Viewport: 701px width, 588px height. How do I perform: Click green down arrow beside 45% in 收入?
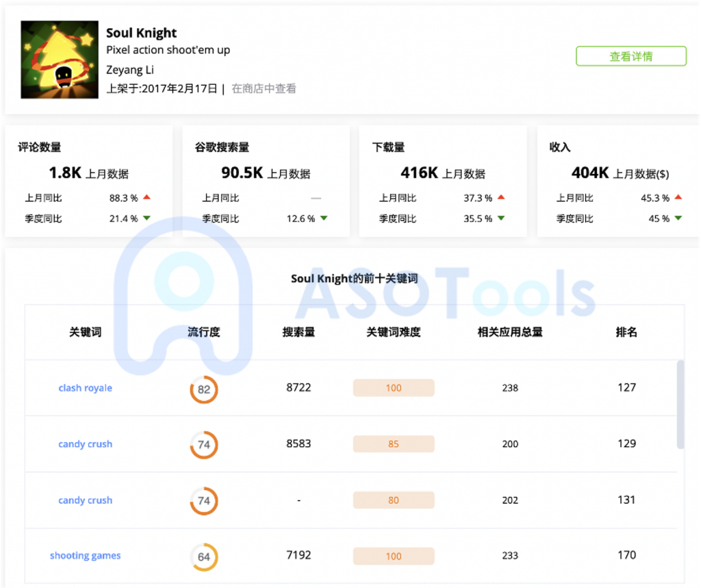(678, 218)
